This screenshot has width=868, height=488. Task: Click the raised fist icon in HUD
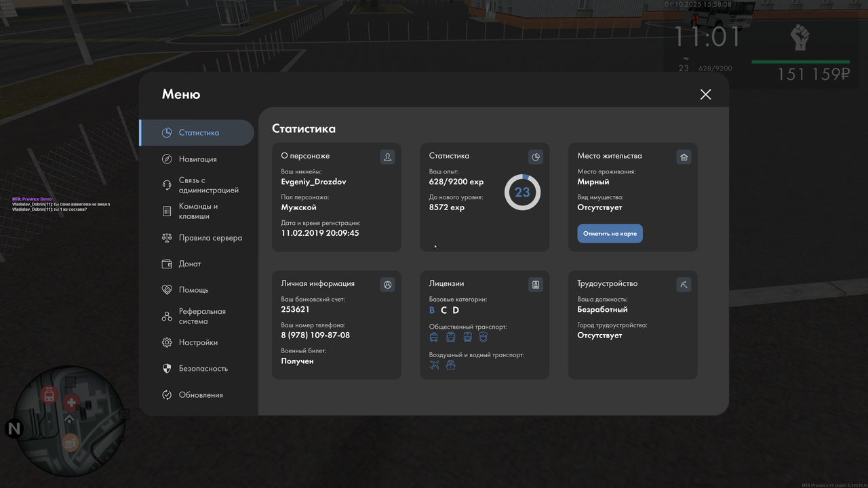click(x=800, y=37)
